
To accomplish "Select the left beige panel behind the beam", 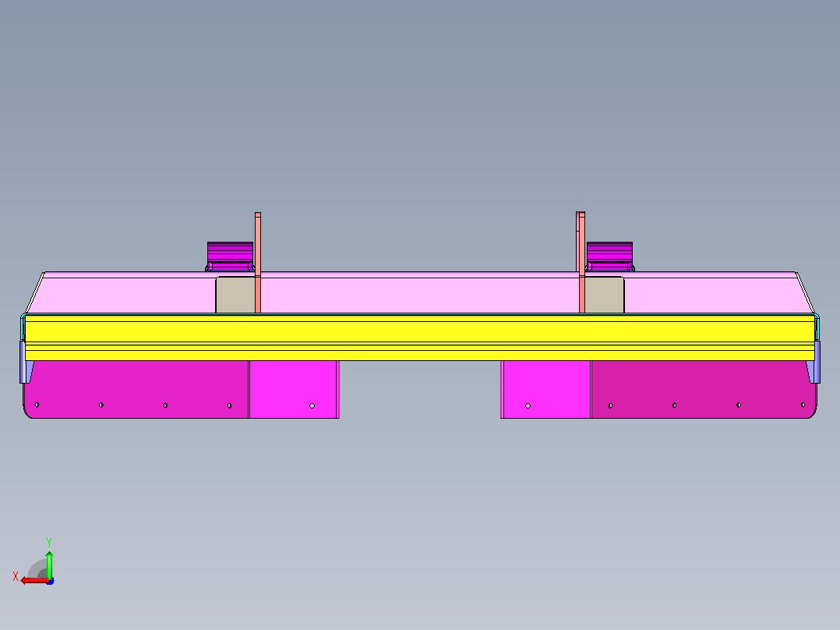I will 235,295.
